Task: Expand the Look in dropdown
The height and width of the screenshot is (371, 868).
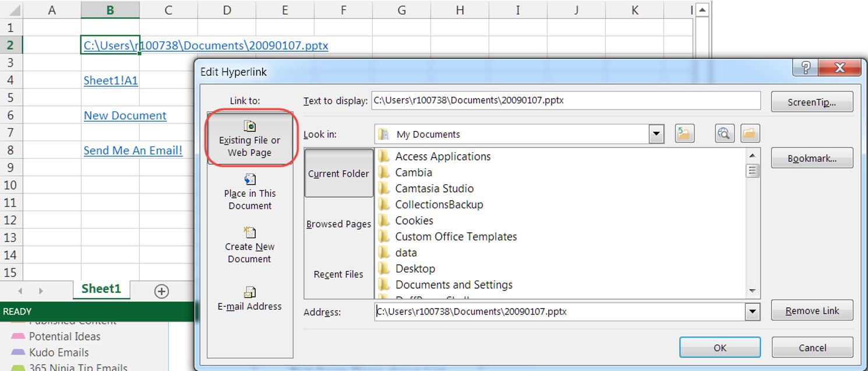Action: coord(657,134)
